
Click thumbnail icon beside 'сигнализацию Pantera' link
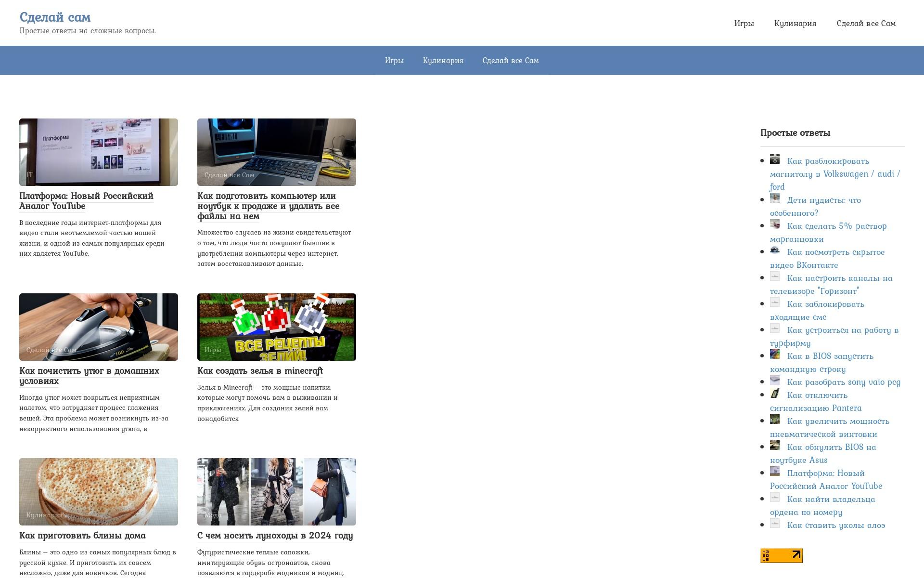pos(774,393)
